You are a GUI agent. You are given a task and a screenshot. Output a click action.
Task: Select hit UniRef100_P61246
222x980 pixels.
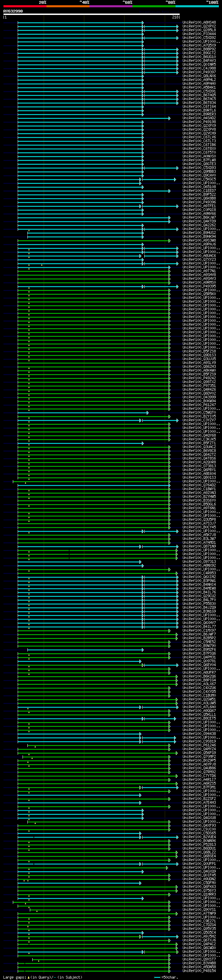point(199,745)
